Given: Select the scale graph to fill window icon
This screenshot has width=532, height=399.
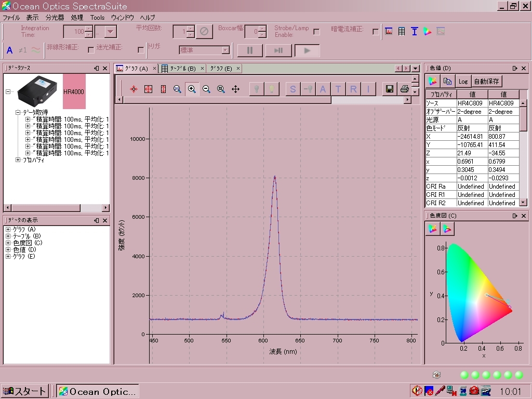Looking at the screenshot, I should pyautogui.click(x=148, y=89).
